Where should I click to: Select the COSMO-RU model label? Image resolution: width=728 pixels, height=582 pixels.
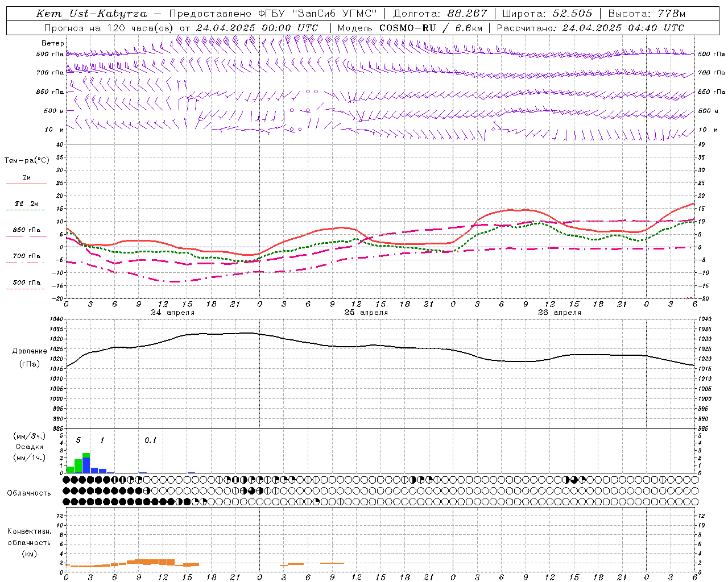click(404, 28)
